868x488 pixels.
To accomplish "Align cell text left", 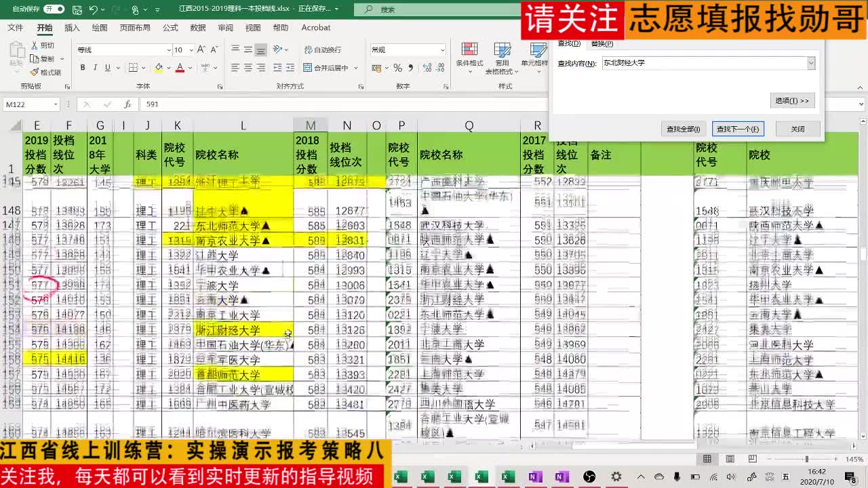I will point(235,68).
